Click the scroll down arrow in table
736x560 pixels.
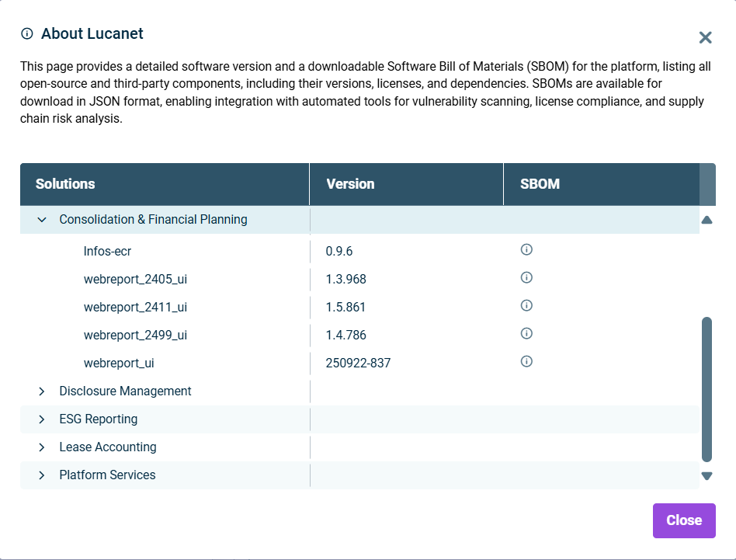tap(706, 476)
